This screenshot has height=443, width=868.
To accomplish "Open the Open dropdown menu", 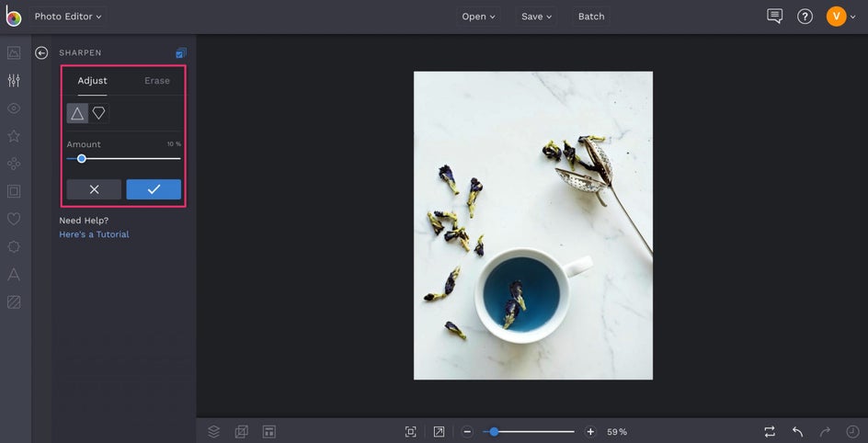I will click(x=478, y=17).
